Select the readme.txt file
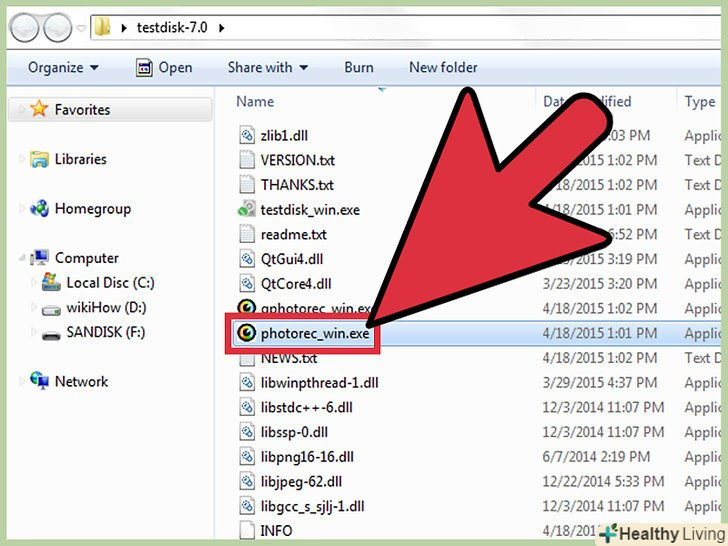 tap(293, 234)
